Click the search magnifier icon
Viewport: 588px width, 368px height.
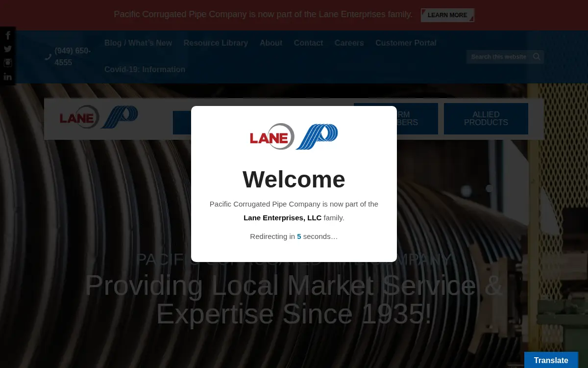pyautogui.click(x=537, y=57)
